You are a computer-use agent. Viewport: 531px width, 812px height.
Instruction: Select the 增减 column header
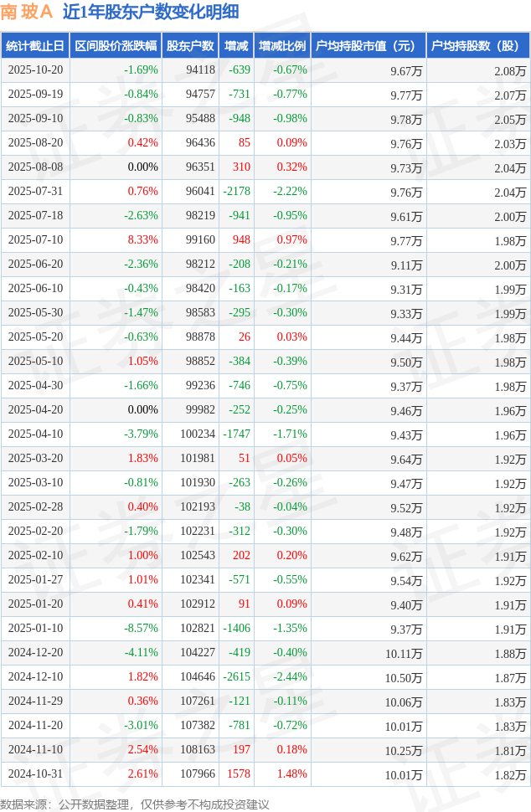(236, 46)
